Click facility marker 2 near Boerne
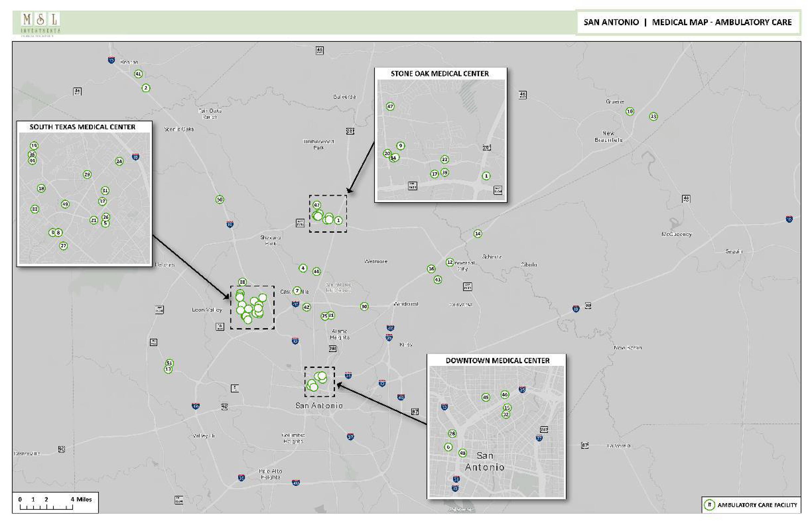The image size is (812, 525). pyautogui.click(x=146, y=88)
